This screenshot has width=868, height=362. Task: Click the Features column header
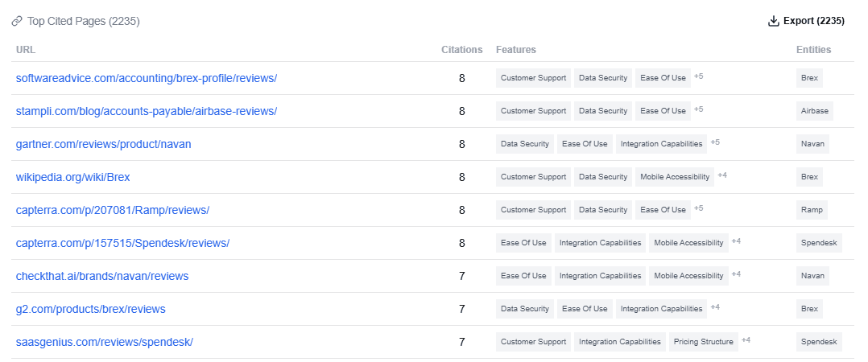[x=516, y=50]
